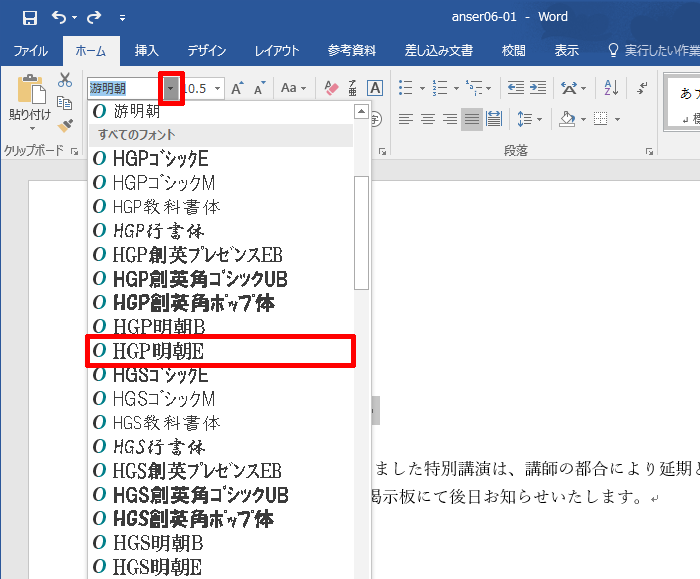
Task: Click the phonetic guide ruby icon
Action: 353,88
